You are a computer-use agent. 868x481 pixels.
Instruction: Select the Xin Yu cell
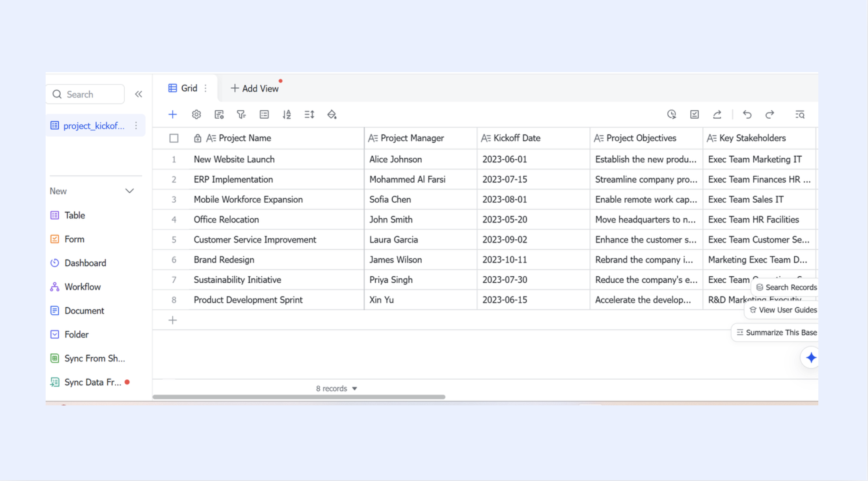click(x=421, y=300)
